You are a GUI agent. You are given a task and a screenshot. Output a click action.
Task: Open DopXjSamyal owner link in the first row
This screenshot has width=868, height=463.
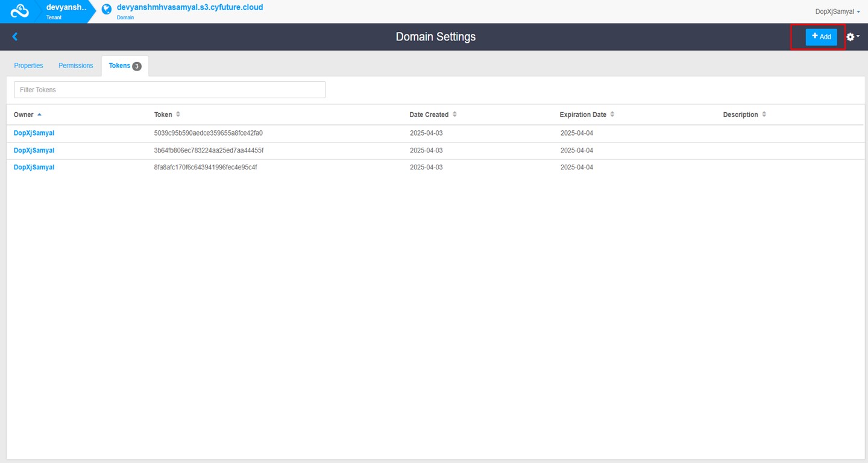pyautogui.click(x=34, y=133)
